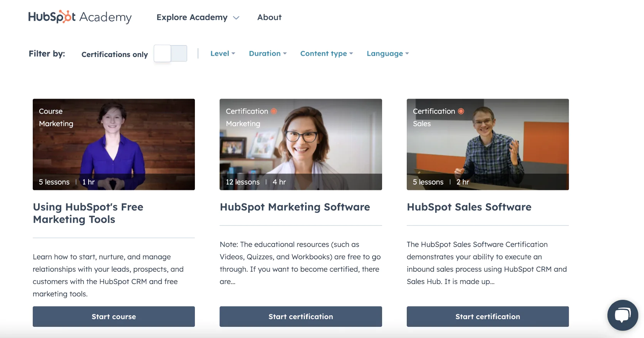Click the Sales Software certification thumbnail

(488, 145)
